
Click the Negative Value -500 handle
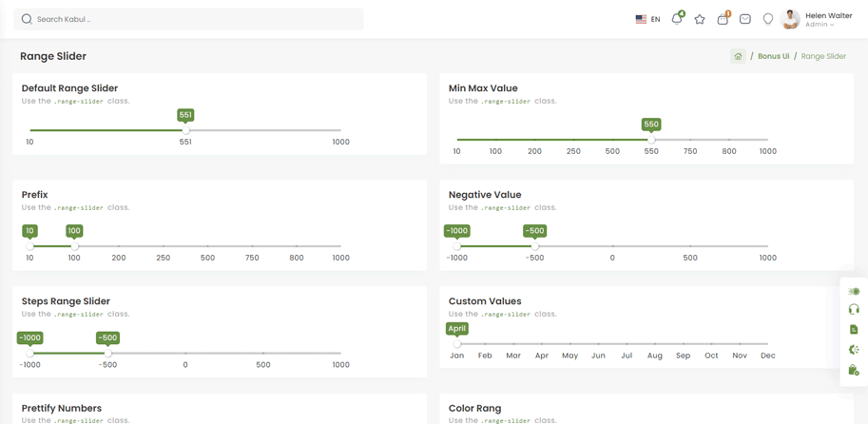[x=535, y=246]
